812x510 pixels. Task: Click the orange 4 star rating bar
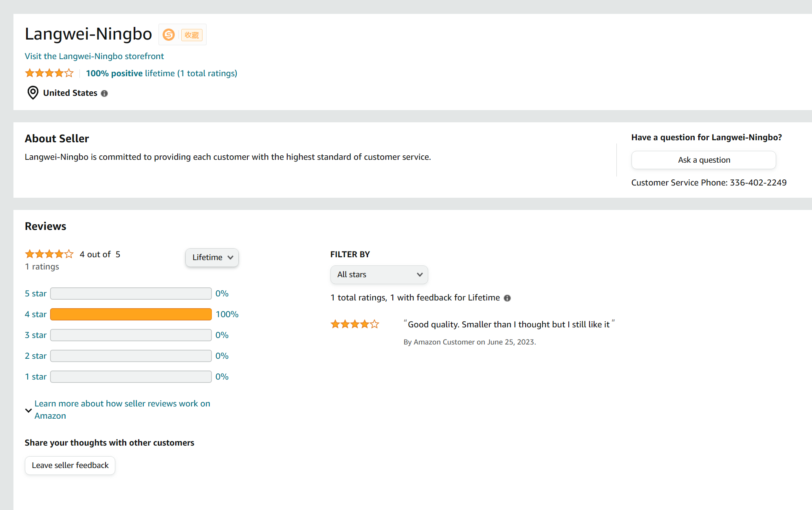tap(131, 314)
